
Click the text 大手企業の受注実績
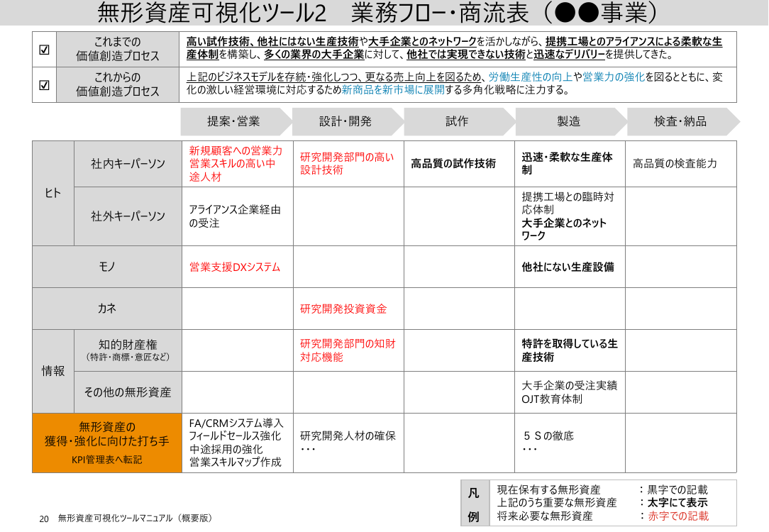point(570,385)
